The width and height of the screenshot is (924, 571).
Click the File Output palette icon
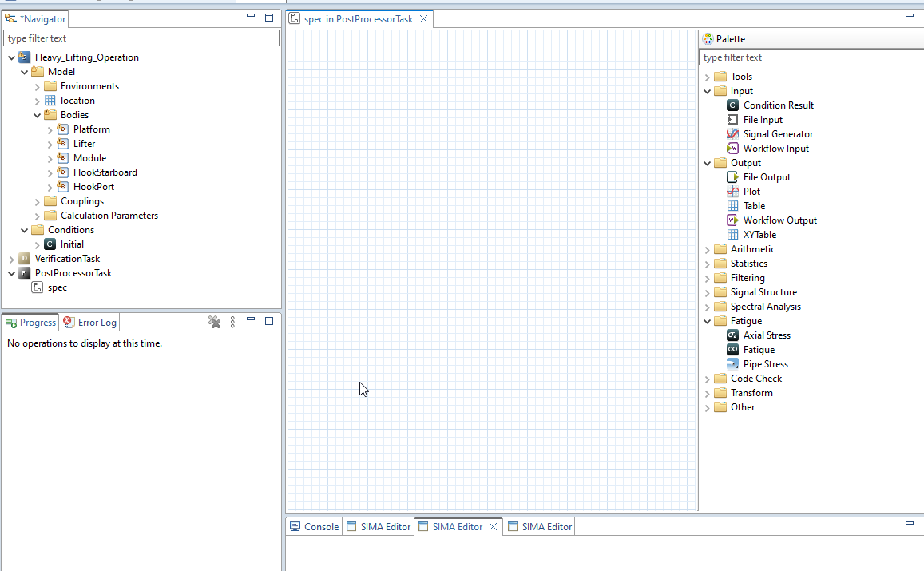[x=733, y=177]
